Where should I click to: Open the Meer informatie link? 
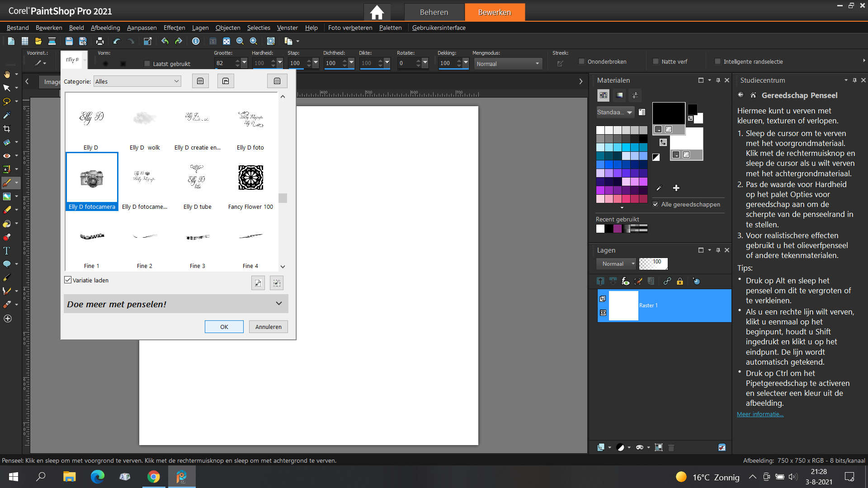pyautogui.click(x=760, y=414)
